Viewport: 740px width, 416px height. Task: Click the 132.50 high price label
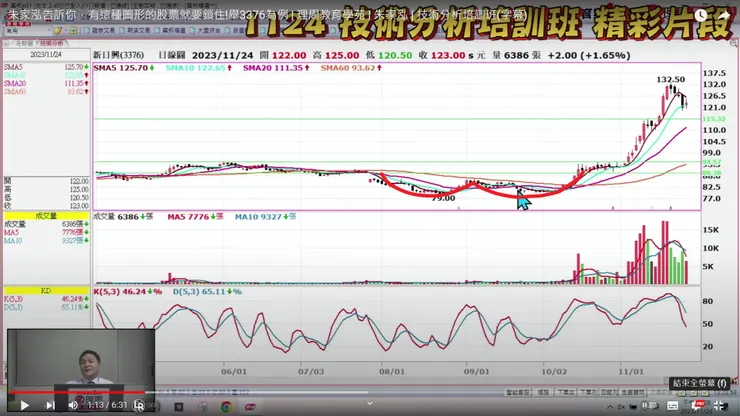click(670, 79)
